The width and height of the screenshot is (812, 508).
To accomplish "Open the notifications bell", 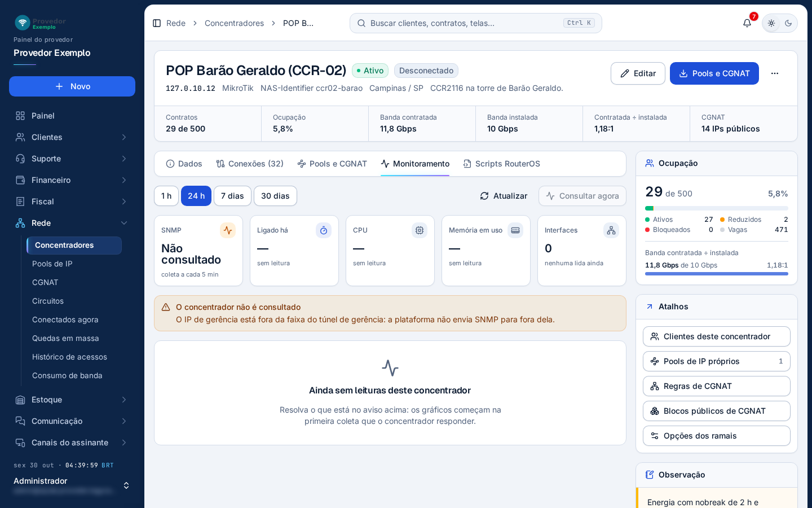I will [x=747, y=23].
